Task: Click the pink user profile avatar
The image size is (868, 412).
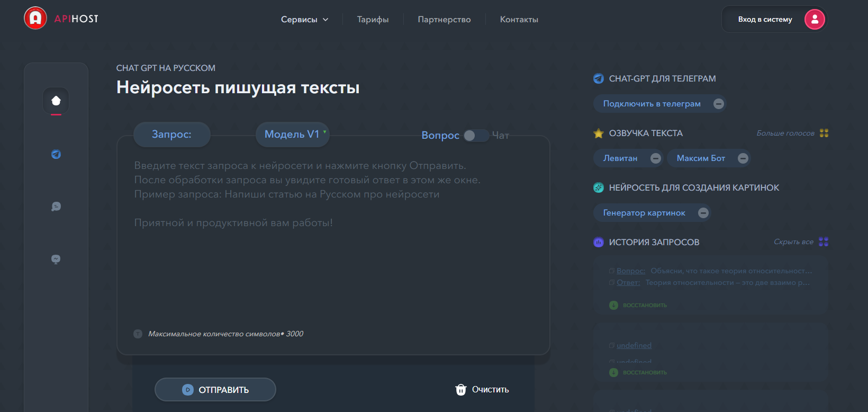Action: pyautogui.click(x=815, y=20)
